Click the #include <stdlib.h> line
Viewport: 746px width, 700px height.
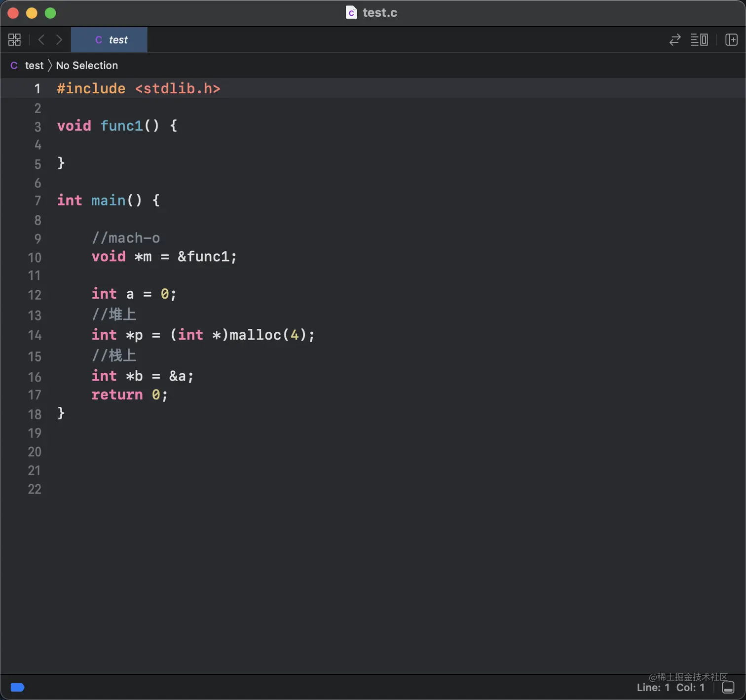[139, 88]
